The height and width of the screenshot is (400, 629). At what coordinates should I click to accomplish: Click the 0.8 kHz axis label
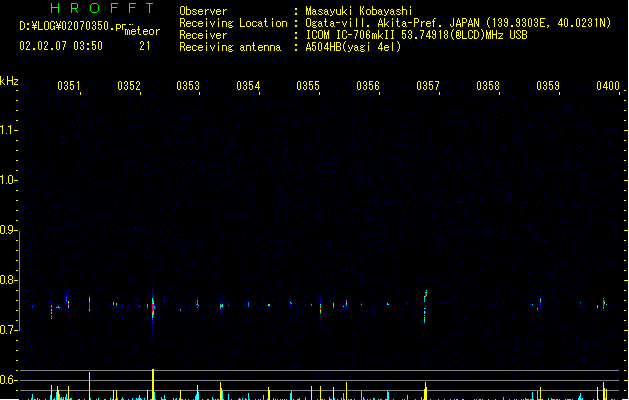pos(8,280)
